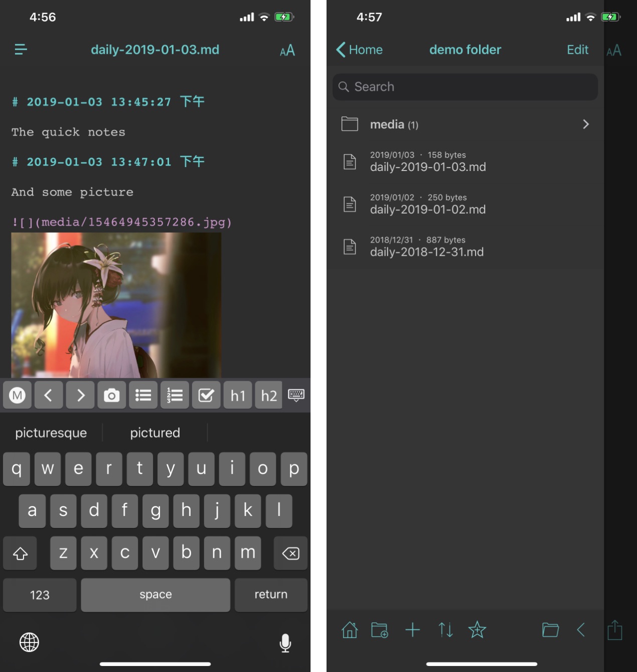Tap the home icon in the bottom toolbar
The height and width of the screenshot is (672, 637).
coord(350,630)
